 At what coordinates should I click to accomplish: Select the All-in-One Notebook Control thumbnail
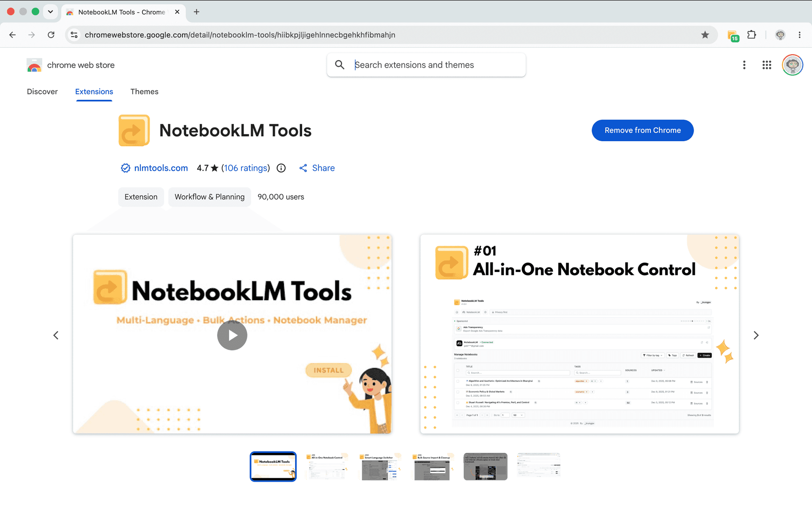pos(326,466)
